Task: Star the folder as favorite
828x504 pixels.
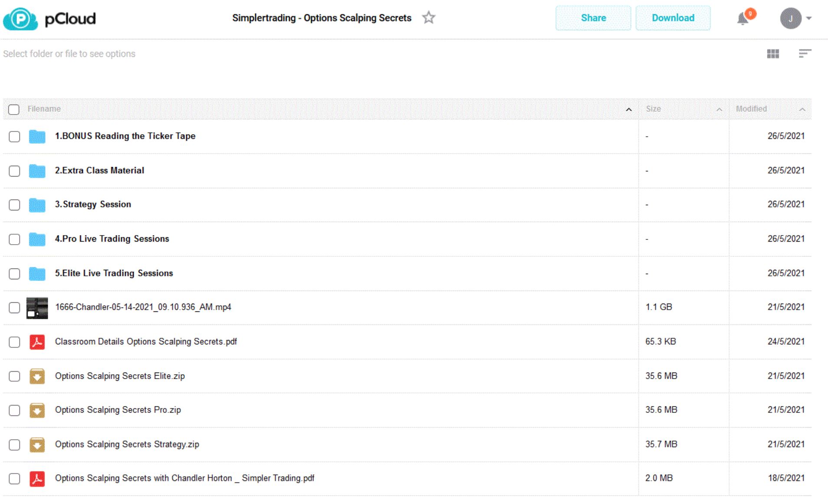Action: (429, 18)
